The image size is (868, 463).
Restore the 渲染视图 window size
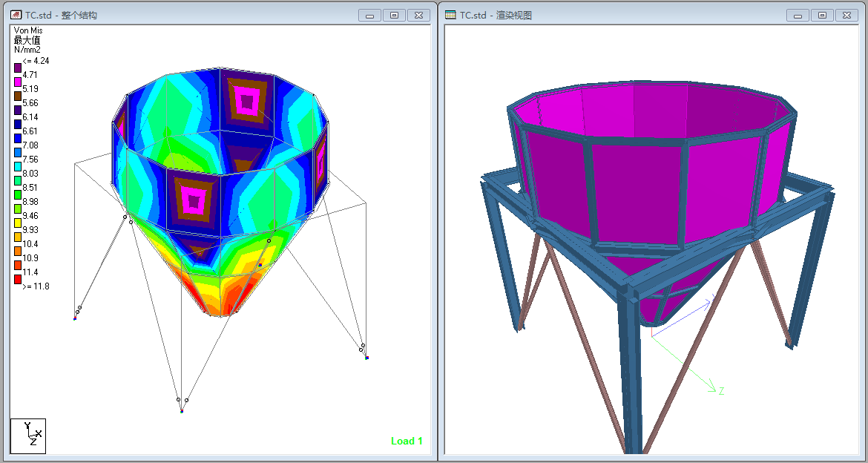click(822, 16)
